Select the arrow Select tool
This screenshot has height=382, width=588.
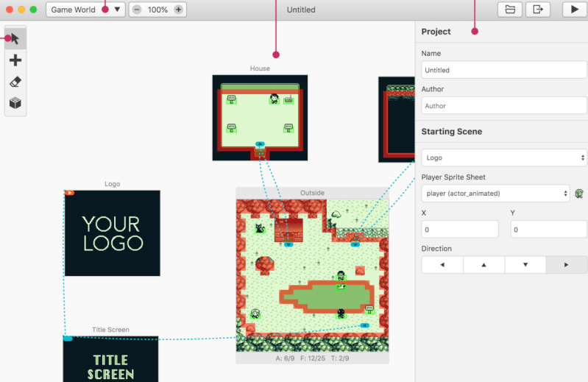click(15, 39)
